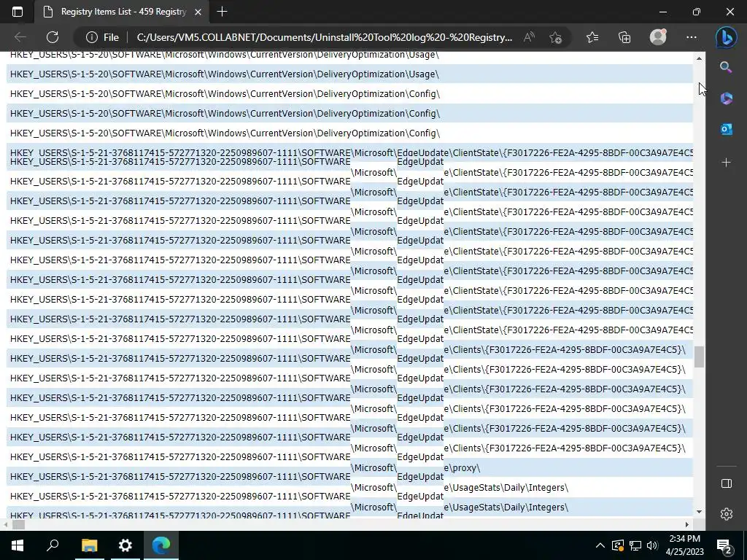
Task: Open Settings gear in taskbar
Action: [x=125, y=545]
